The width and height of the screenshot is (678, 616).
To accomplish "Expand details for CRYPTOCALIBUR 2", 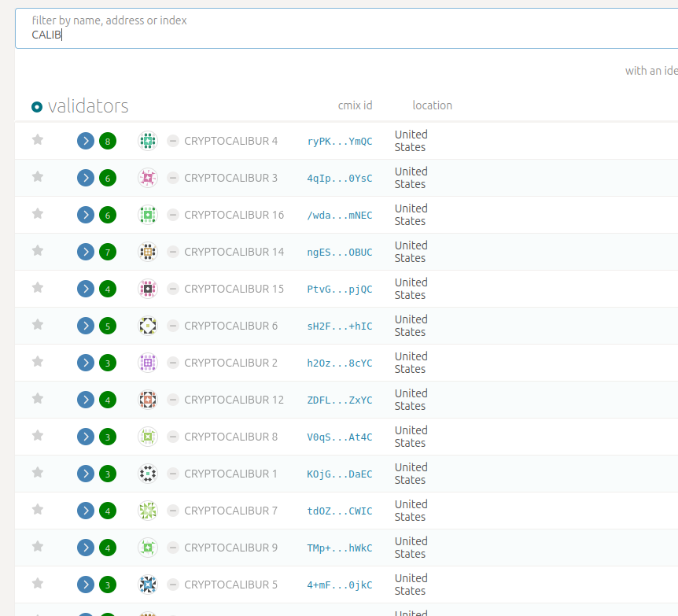I will [86, 363].
